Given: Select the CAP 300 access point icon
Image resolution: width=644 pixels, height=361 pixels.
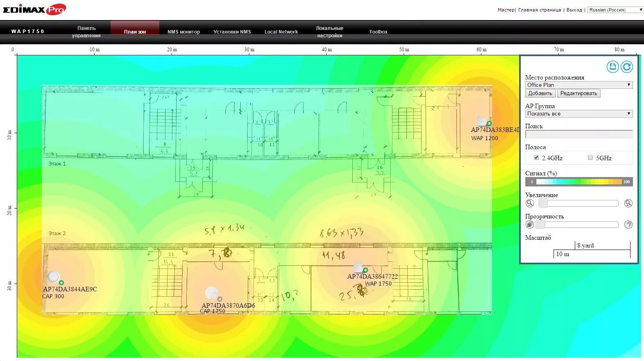Looking at the screenshot, I should 53,277.
